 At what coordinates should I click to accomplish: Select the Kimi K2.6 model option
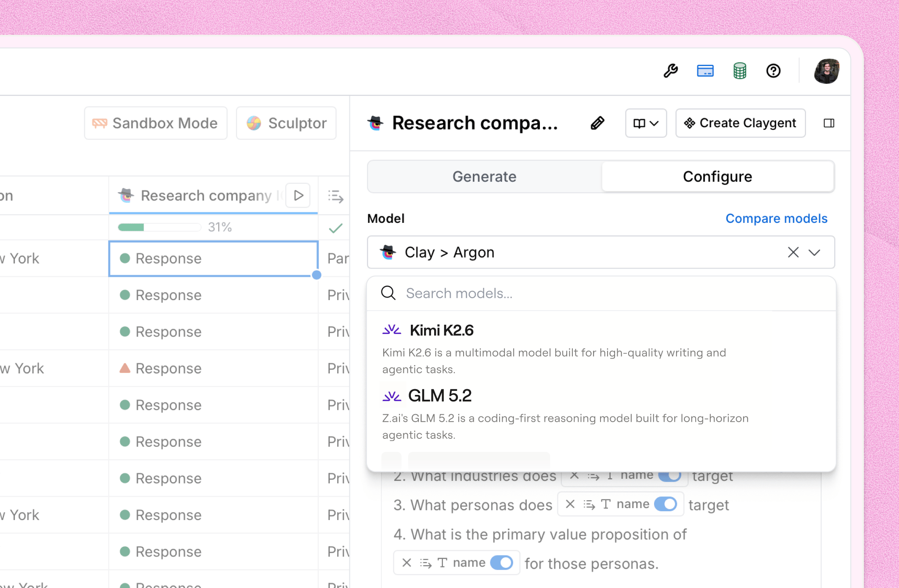click(601, 349)
